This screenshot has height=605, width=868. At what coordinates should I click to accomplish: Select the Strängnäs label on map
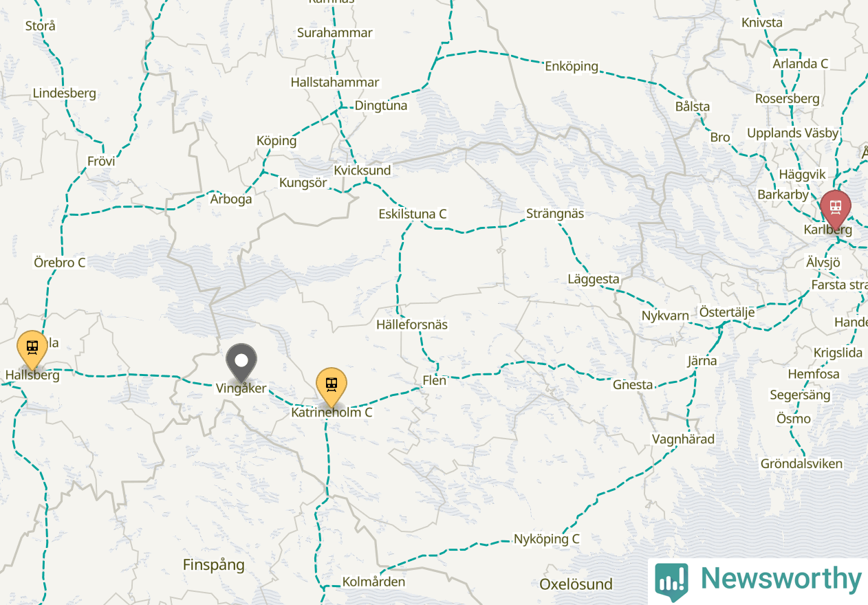click(x=554, y=214)
